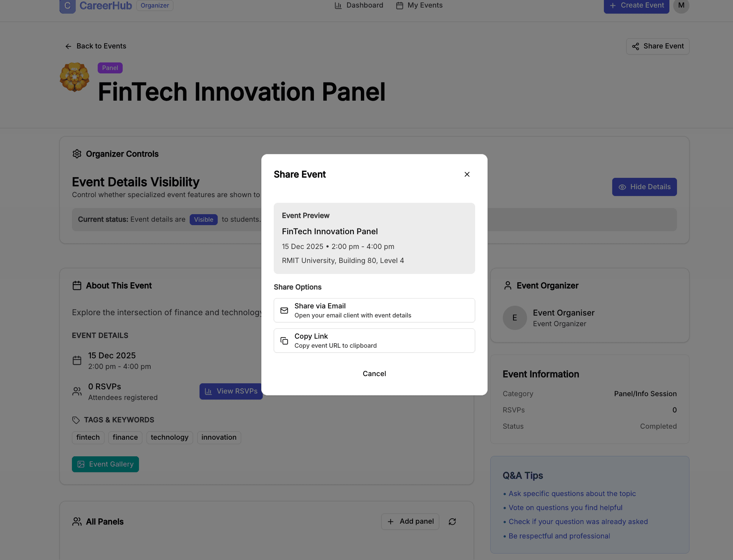Click the event flower thumbnail image

pyautogui.click(x=75, y=77)
